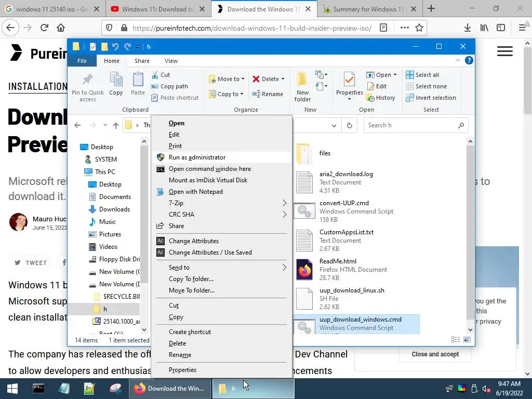
Task: Click the Firefox home button
Action: [x=61, y=28]
